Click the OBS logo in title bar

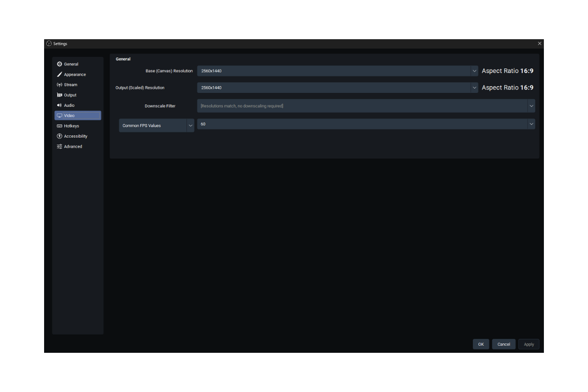click(49, 44)
